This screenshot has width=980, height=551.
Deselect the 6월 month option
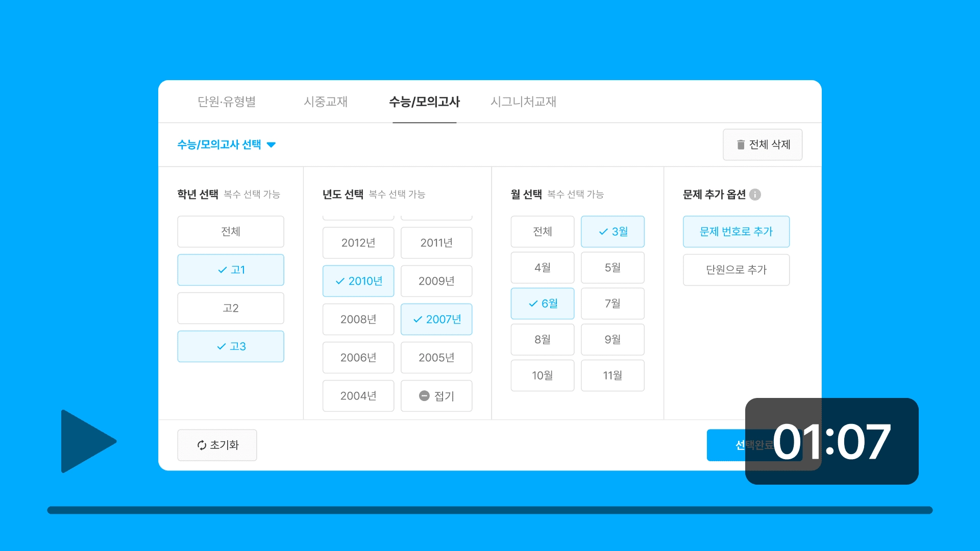click(542, 304)
